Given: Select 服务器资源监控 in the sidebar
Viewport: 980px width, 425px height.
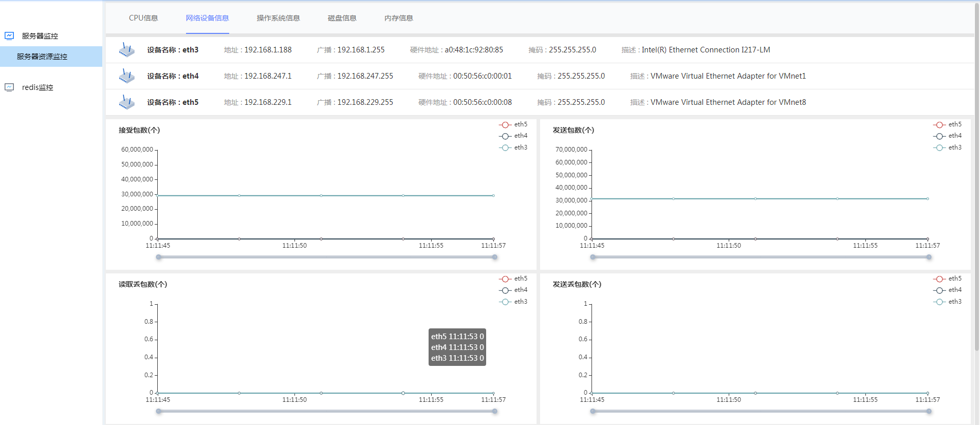Looking at the screenshot, I should tap(42, 57).
